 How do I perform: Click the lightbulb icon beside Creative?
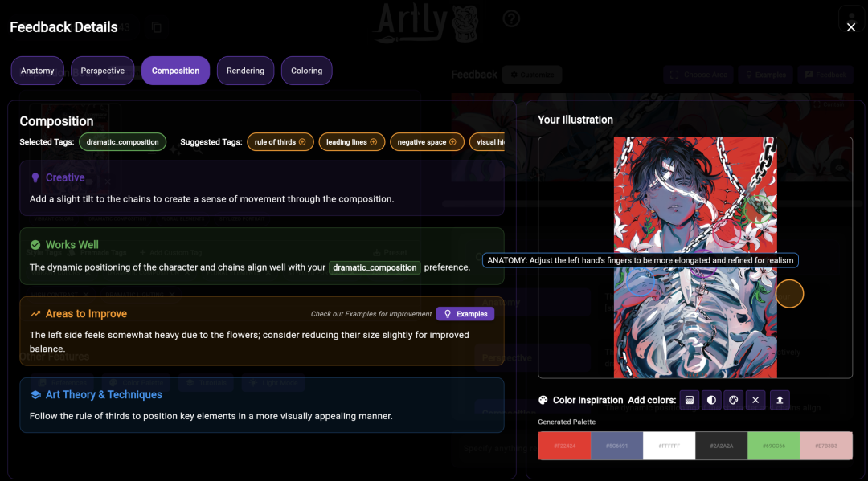[x=35, y=177]
